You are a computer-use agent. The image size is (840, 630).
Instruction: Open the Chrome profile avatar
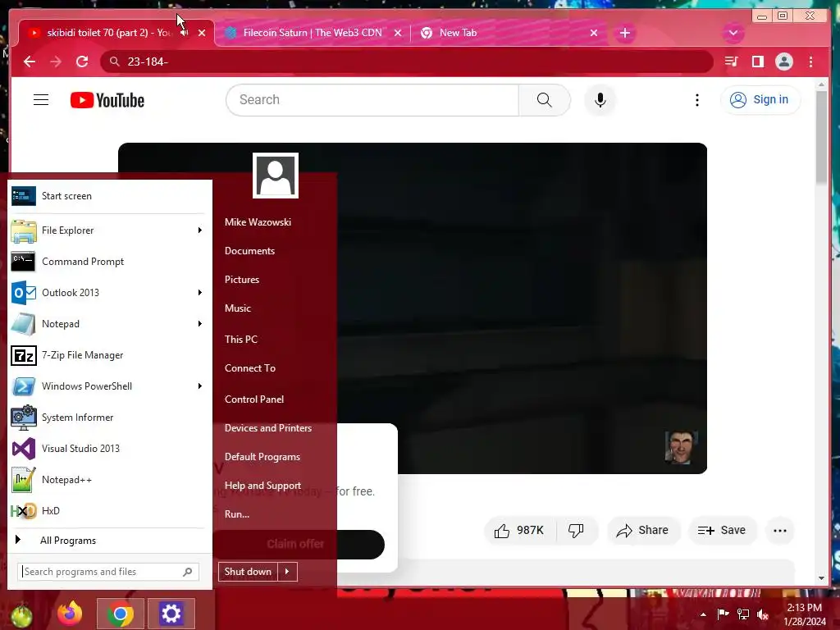(783, 62)
